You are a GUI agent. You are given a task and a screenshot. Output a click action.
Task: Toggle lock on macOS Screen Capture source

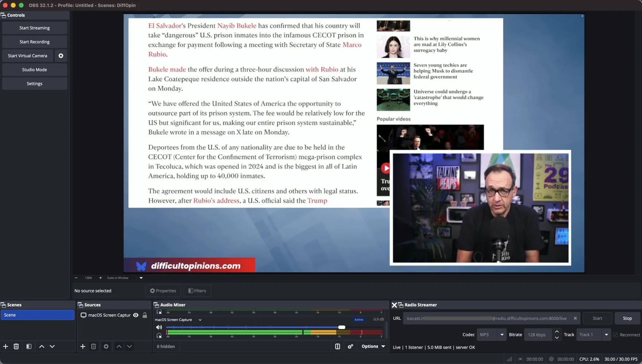145,315
